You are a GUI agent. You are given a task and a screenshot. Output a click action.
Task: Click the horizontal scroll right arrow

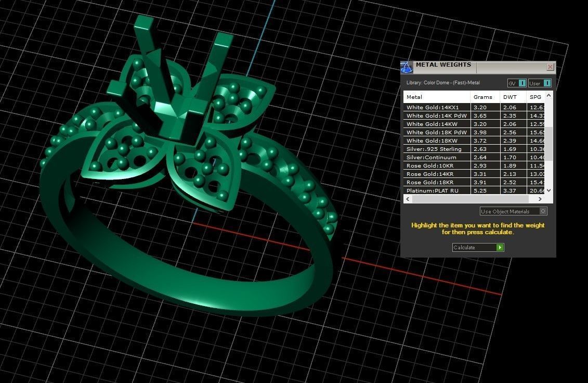pos(540,199)
